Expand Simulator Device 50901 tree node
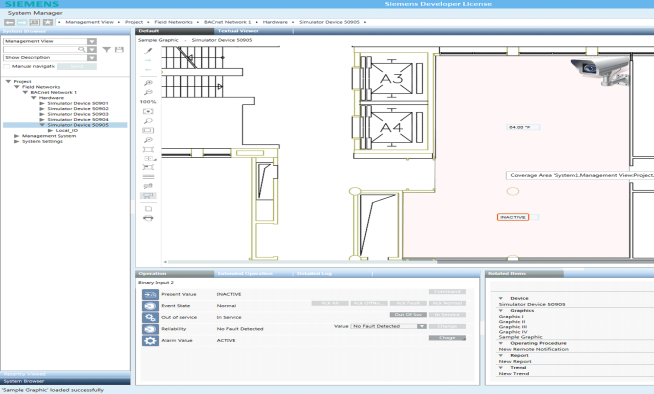This screenshot has height=394, width=654. tap(42, 103)
